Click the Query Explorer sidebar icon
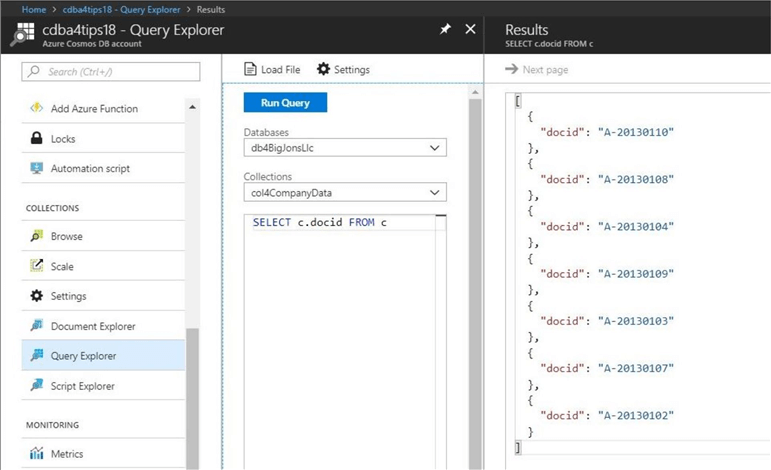Image resolution: width=771 pixels, height=470 pixels. coord(36,355)
